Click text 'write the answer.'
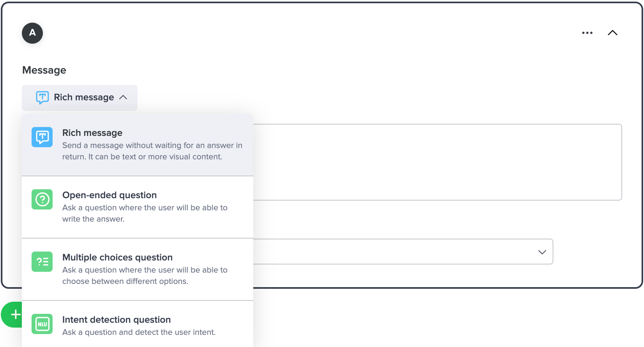The image size is (644, 347). click(x=93, y=219)
